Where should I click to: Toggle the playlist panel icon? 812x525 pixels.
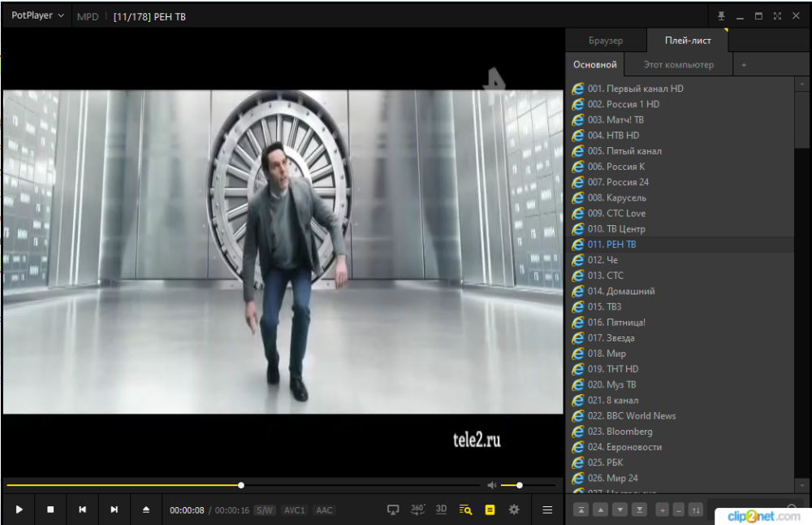(x=490, y=510)
